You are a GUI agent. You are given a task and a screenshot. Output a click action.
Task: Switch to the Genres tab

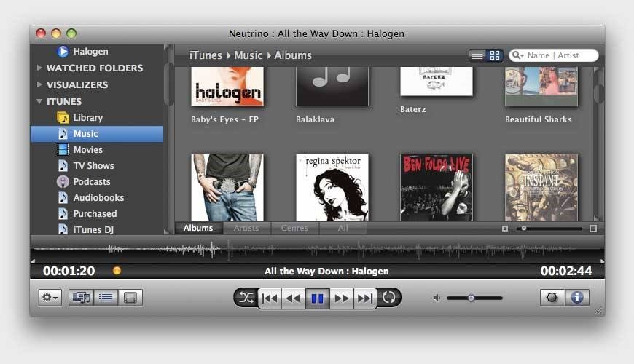294,229
